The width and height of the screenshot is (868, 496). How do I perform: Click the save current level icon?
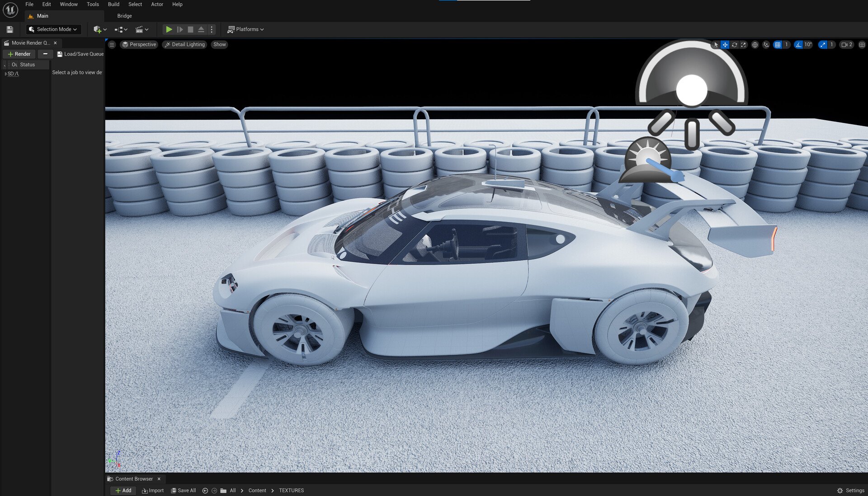(x=9, y=29)
